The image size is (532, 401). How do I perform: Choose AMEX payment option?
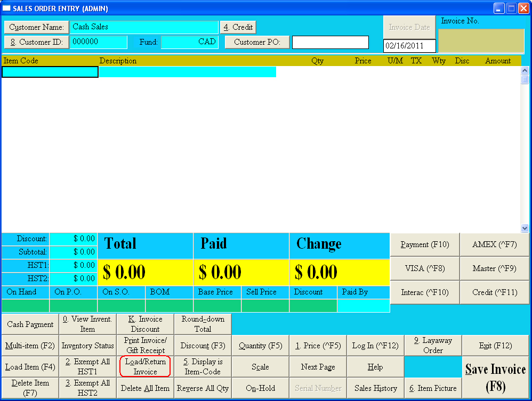pos(494,244)
